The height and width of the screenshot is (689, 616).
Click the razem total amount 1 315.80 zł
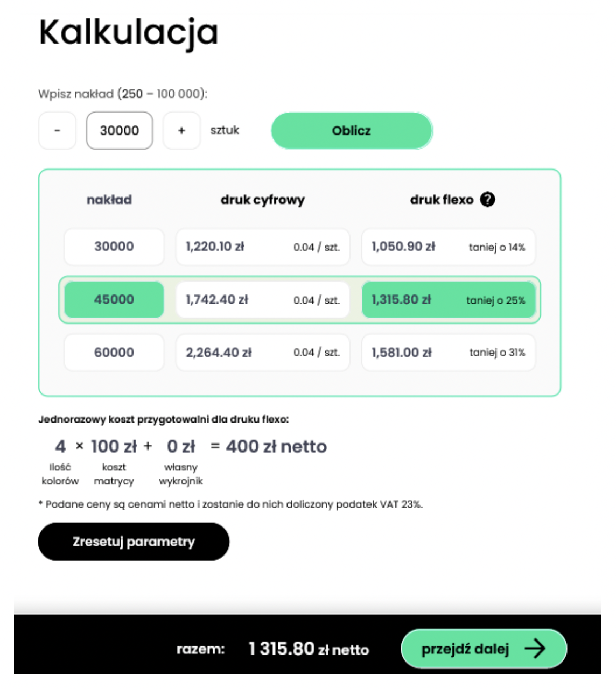coord(309,649)
